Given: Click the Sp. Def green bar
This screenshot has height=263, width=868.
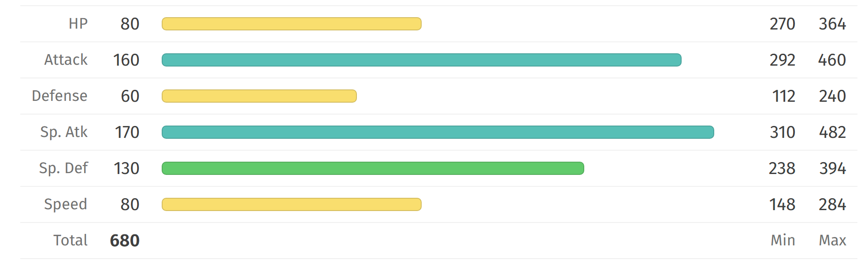Looking at the screenshot, I should coord(373,168).
